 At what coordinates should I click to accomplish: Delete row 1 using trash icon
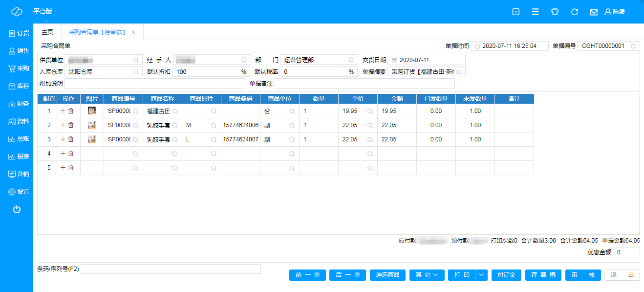pos(71,111)
